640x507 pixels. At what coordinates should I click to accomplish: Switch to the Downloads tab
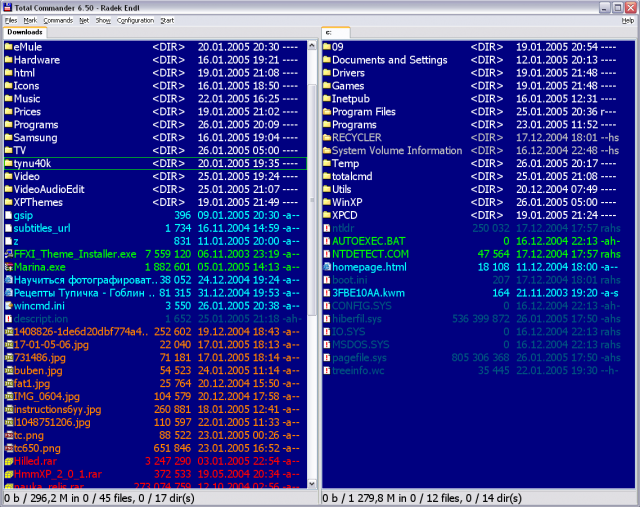pos(25,33)
